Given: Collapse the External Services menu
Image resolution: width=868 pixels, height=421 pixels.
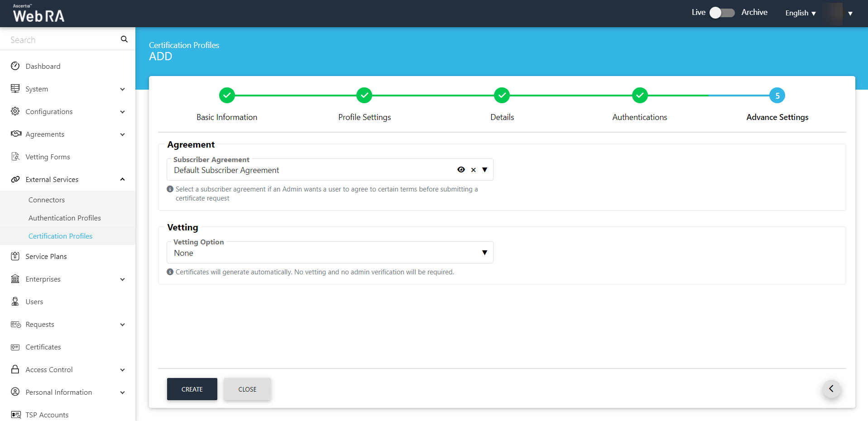Looking at the screenshot, I should click(x=122, y=179).
